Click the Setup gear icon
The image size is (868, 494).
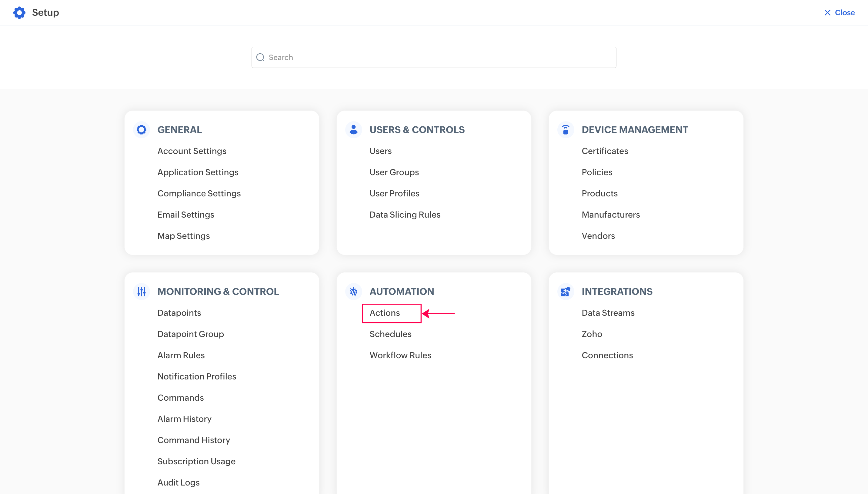(19, 12)
